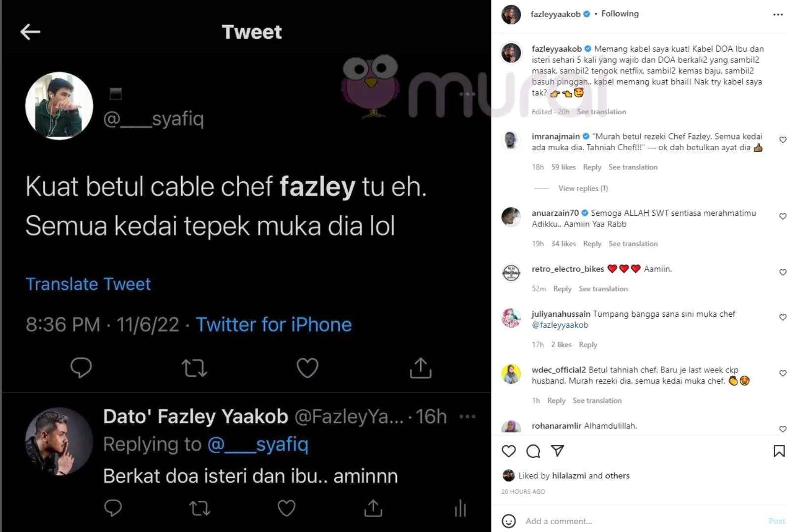This screenshot has width=787, height=532.
Task: Save post with the bookmark icon
Action: [779, 451]
